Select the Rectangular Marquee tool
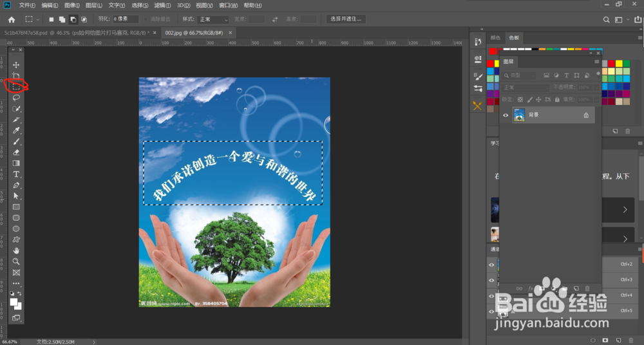Viewport: 644px width, 345px height. click(x=16, y=87)
